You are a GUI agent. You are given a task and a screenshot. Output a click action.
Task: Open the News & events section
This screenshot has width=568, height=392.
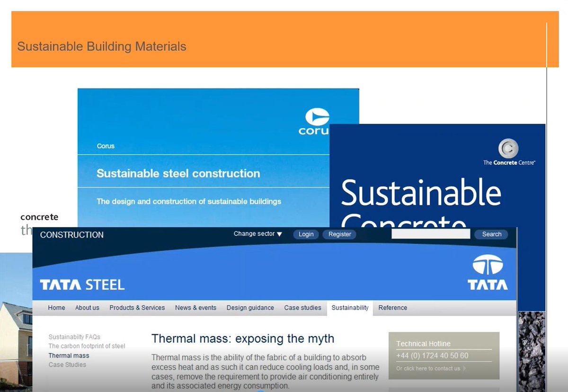point(195,308)
